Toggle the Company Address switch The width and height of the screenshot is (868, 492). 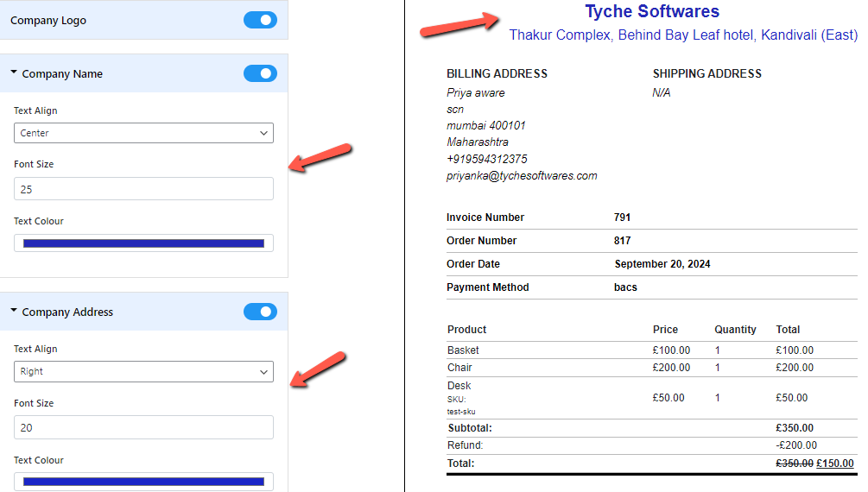point(260,312)
